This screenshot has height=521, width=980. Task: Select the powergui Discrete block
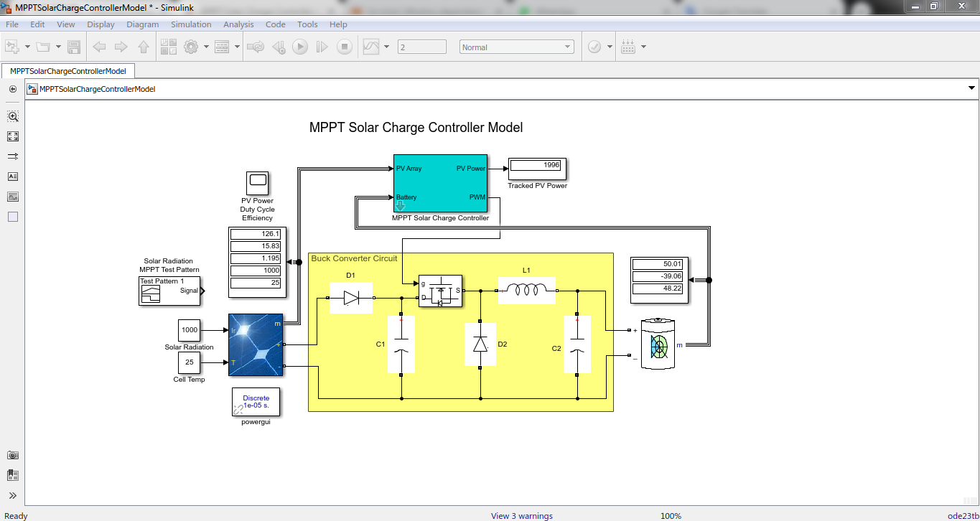(256, 402)
